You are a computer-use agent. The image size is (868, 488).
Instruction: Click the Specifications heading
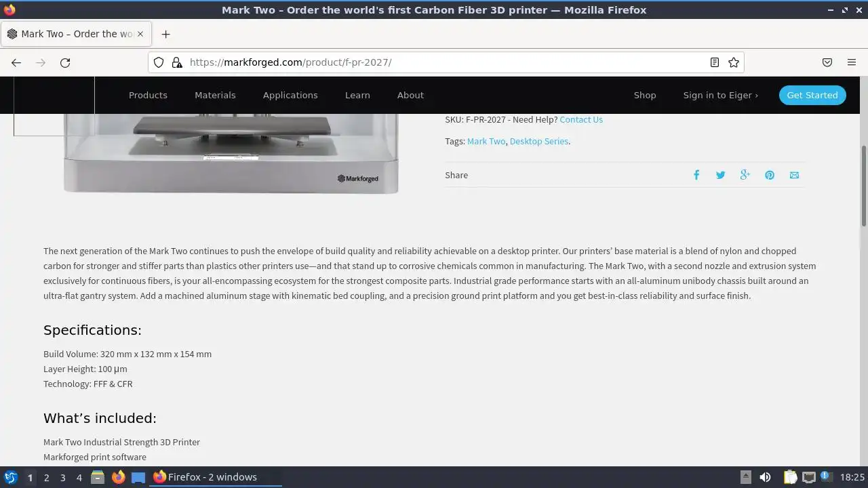point(92,330)
